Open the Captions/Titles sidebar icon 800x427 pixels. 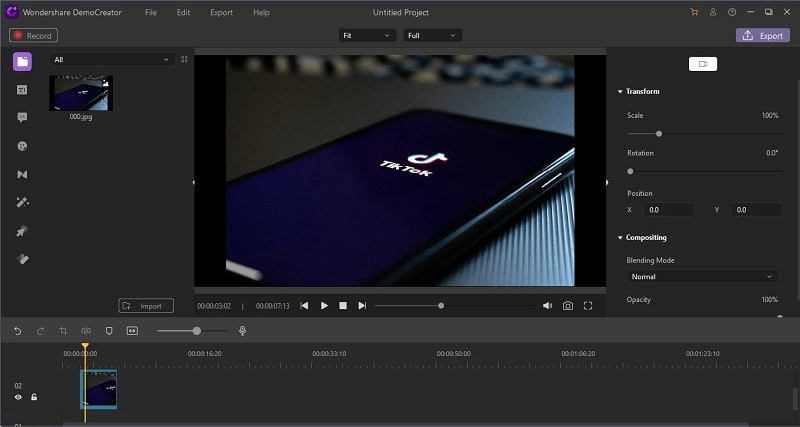22,90
